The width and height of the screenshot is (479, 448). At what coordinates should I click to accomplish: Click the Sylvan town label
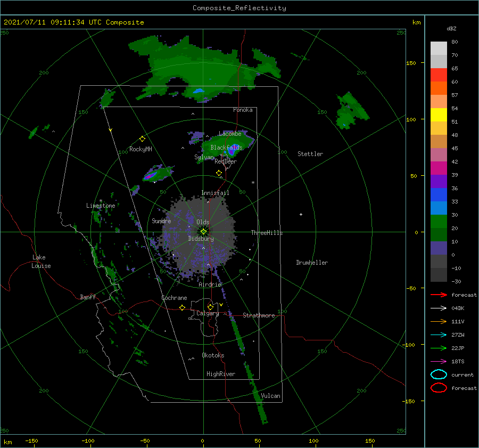(x=204, y=157)
